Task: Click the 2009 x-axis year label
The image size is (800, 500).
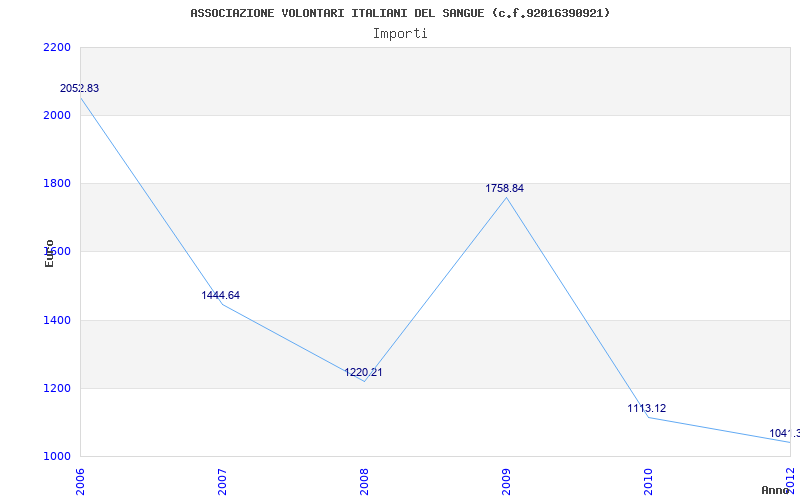Action: 506,482
